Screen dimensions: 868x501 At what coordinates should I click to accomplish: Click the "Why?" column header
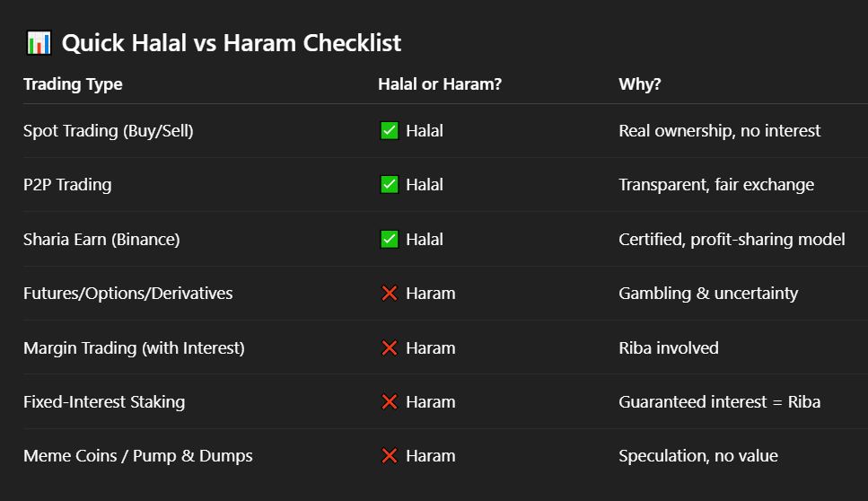click(639, 84)
